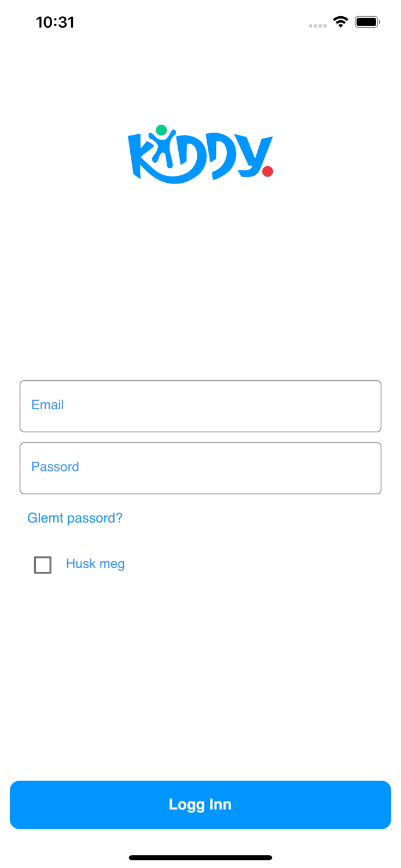The width and height of the screenshot is (401, 868).
Task: Click the child figure in the Kiddy logo
Action: pos(162,149)
